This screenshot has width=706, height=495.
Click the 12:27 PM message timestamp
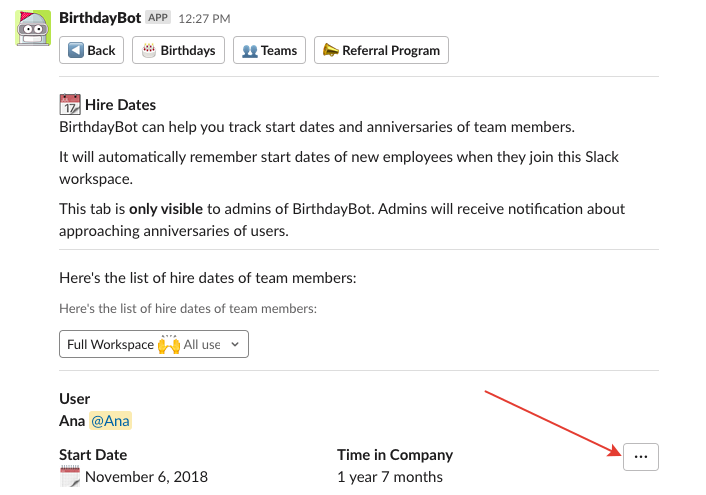coord(204,18)
